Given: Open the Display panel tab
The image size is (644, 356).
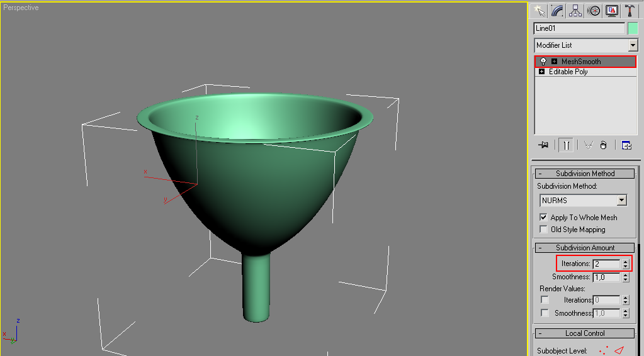Looking at the screenshot, I should [x=611, y=11].
